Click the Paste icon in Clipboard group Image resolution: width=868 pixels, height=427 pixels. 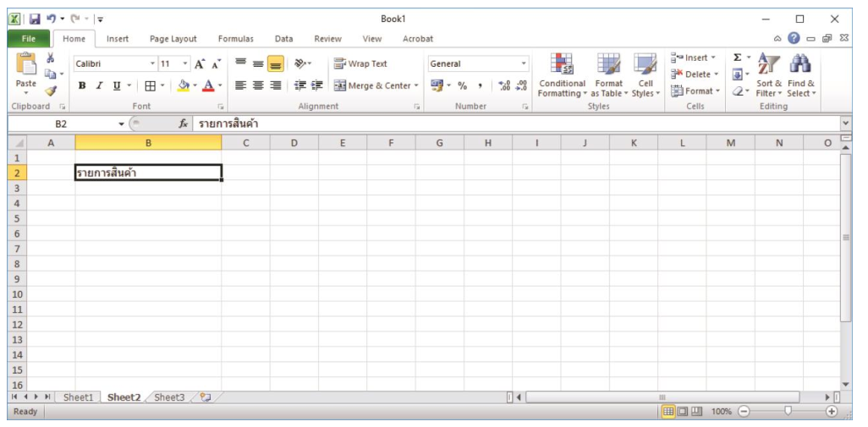coord(25,65)
